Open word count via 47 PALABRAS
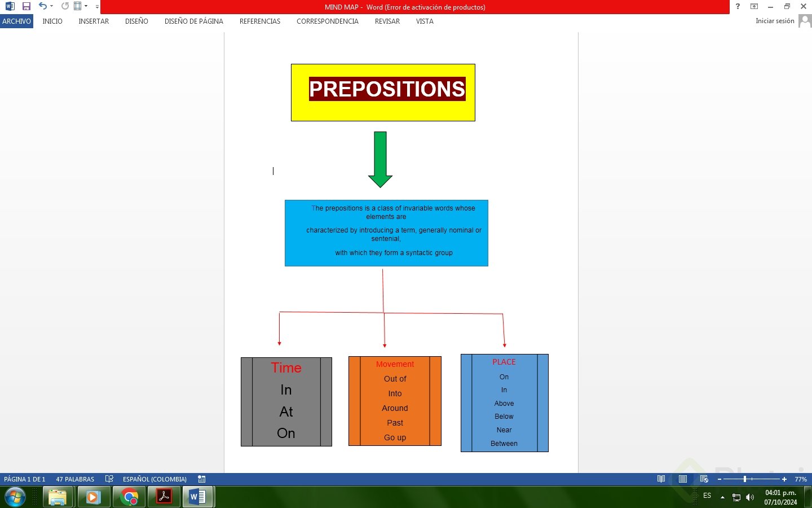Viewport: 812px width, 508px height. [x=75, y=479]
